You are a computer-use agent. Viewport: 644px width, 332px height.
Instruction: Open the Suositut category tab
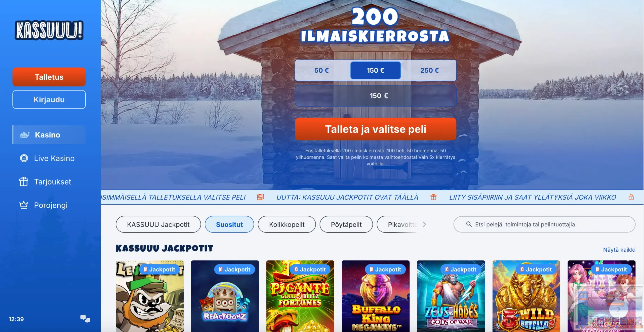(x=229, y=224)
